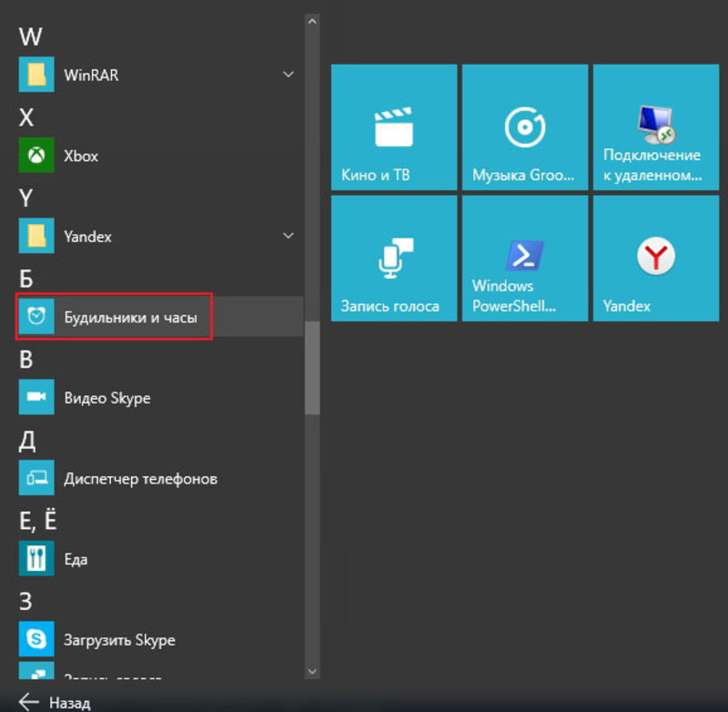The height and width of the screenshot is (712, 728).
Task: Click the Будильники и часы label
Action: (130, 318)
